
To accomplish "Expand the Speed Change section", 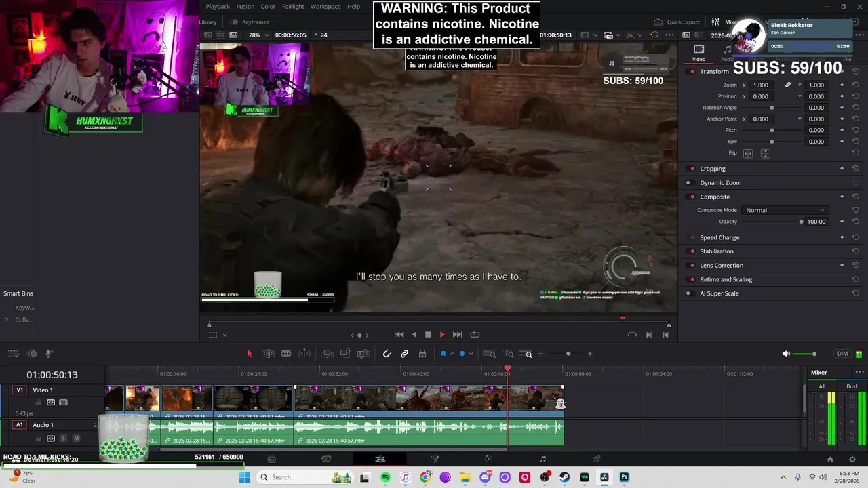I will click(719, 238).
